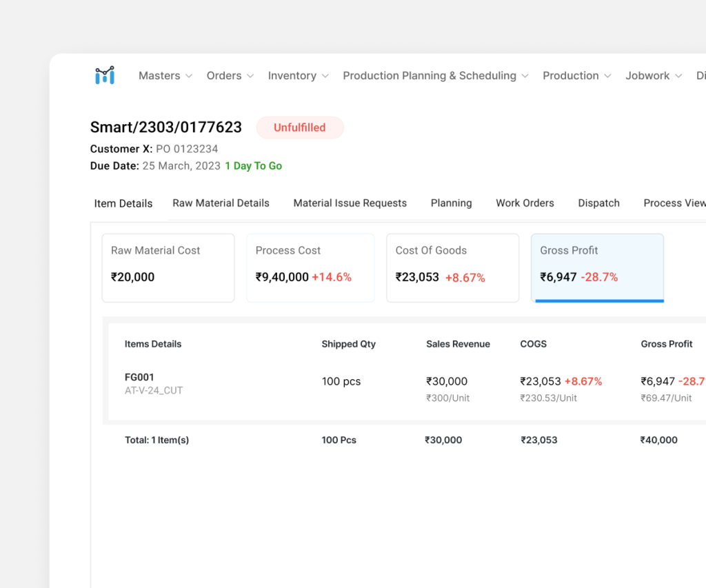Expand Production Planning & Scheduling chevron
706x588 pixels.
525,76
